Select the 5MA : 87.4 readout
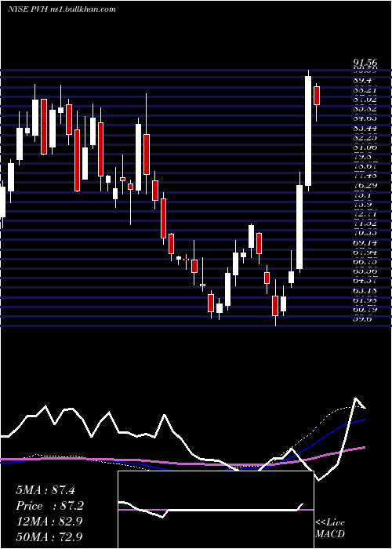The image size is (392, 549). [45, 490]
